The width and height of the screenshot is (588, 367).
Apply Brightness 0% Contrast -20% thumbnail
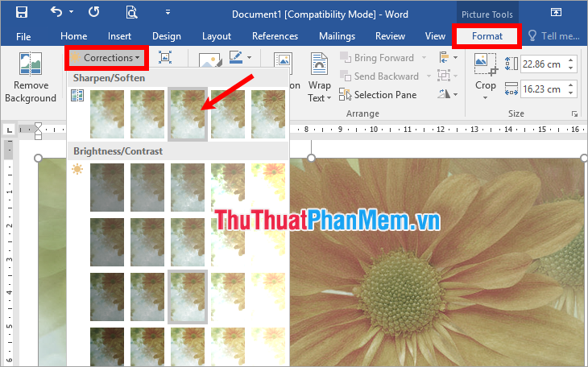pyautogui.click(x=188, y=242)
